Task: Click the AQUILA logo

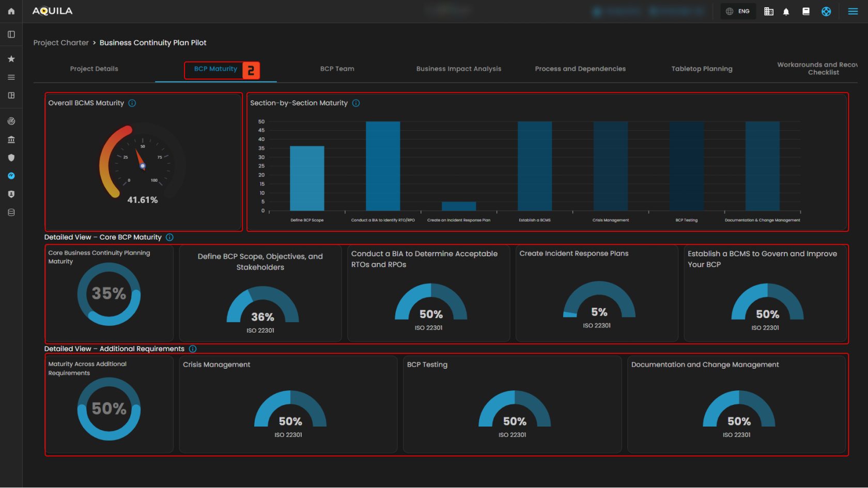Action: (52, 11)
